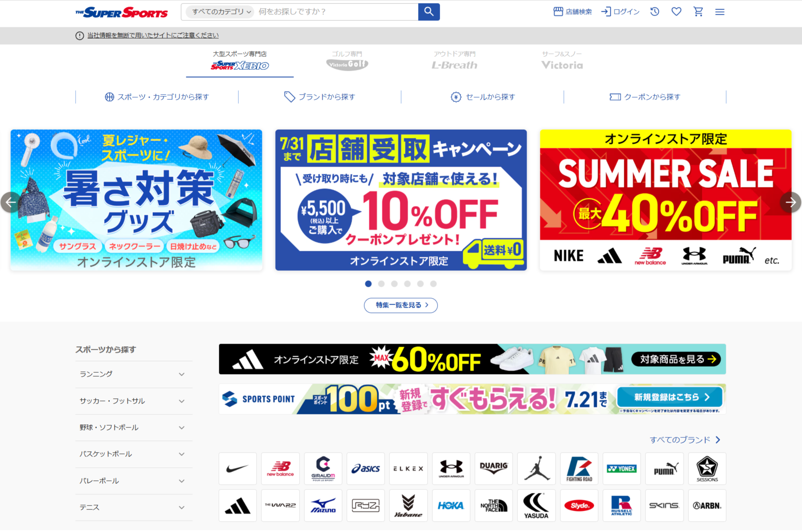Image resolution: width=802 pixels, height=532 pixels.
Task: Click the blue search magnifier button
Action: (x=429, y=12)
